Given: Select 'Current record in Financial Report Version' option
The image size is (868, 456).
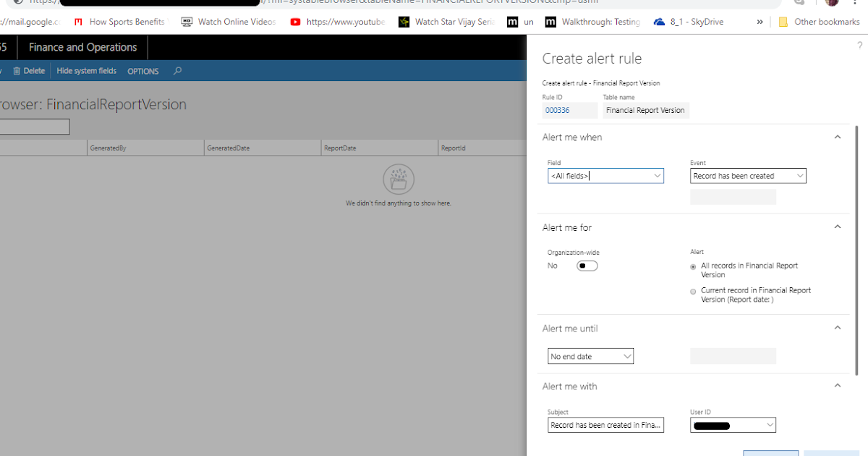Looking at the screenshot, I should pyautogui.click(x=693, y=291).
